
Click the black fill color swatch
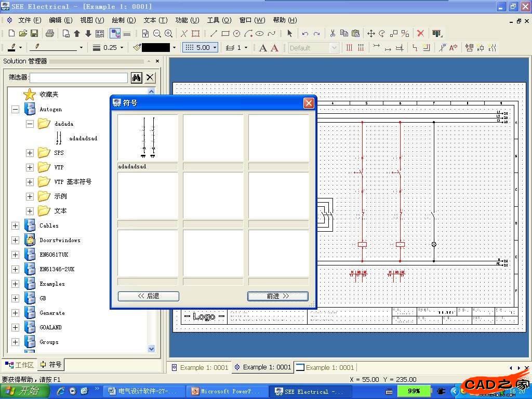155,47
